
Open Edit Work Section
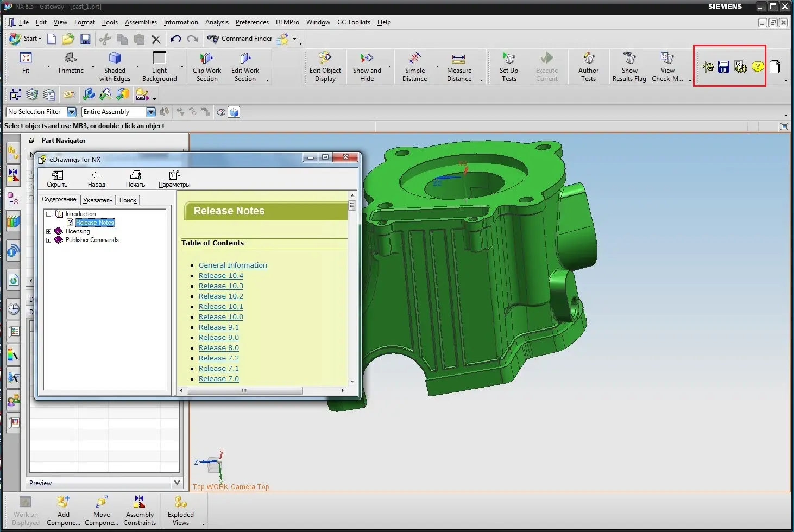tap(245, 67)
